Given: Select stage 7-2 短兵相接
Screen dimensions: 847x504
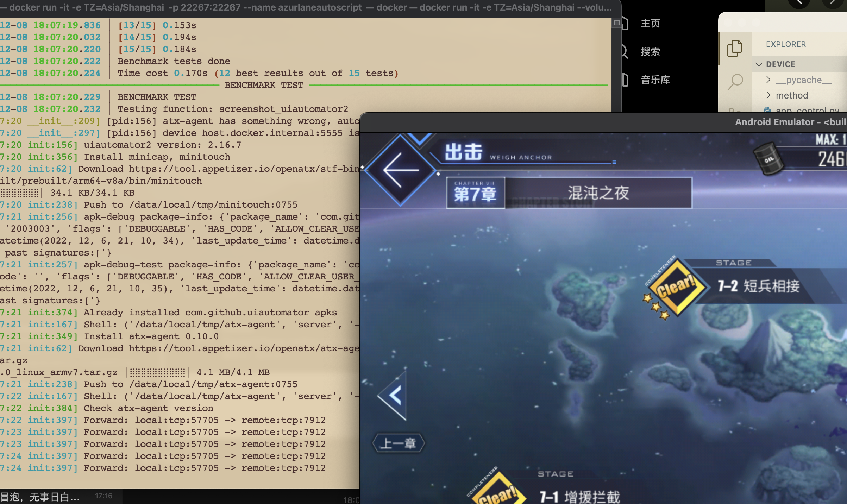Looking at the screenshot, I should (x=759, y=286).
